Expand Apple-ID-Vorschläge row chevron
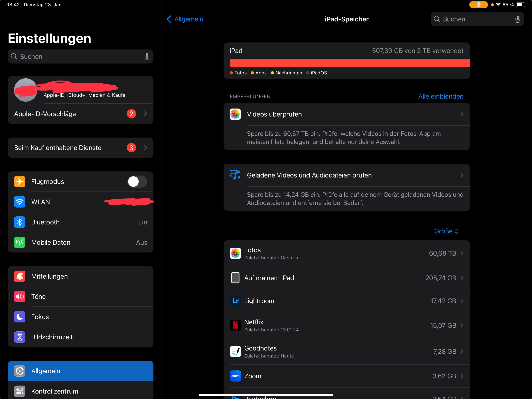Viewport: 532px width, 399px height. coord(145,114)
